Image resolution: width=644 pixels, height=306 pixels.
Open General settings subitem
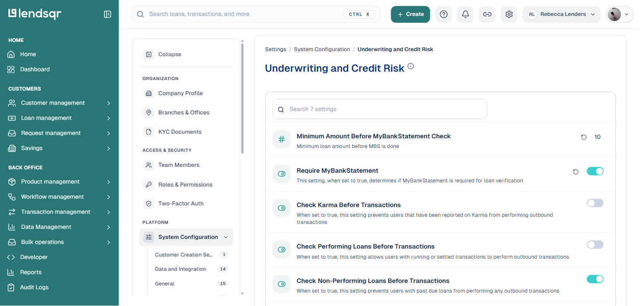191,284
